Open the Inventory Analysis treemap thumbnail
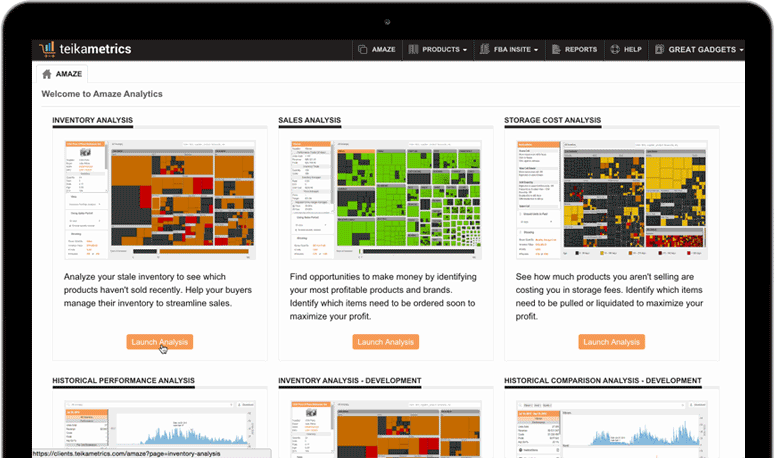 pos(160,200)
